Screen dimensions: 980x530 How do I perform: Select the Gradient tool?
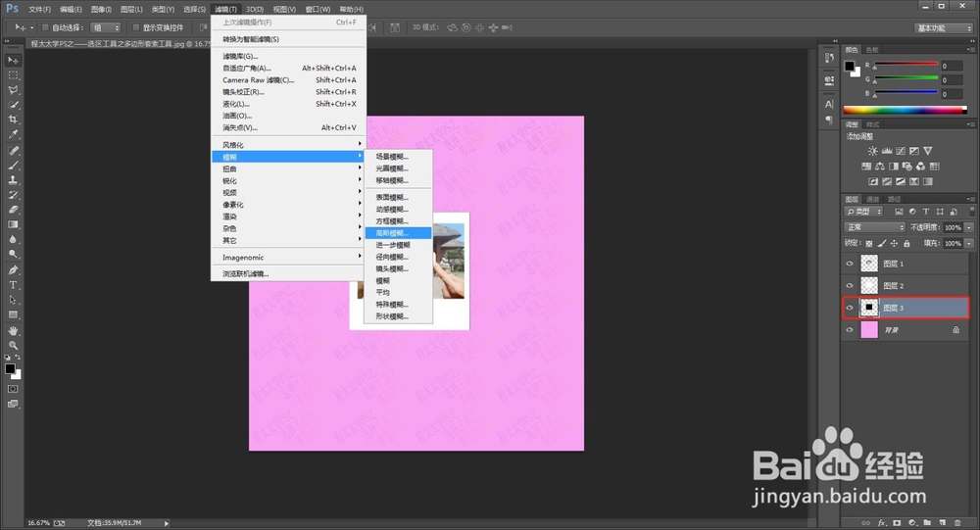(13, 224)
